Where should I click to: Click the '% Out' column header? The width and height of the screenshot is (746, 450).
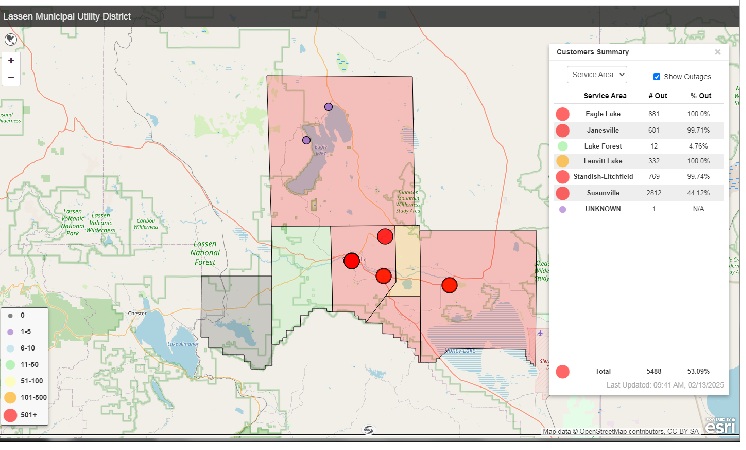click(x=700, y=96)
